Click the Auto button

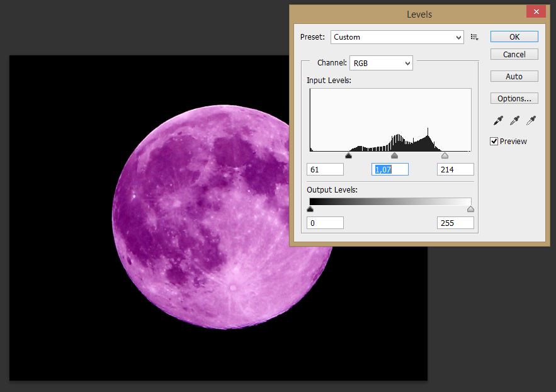pos(514,76)
